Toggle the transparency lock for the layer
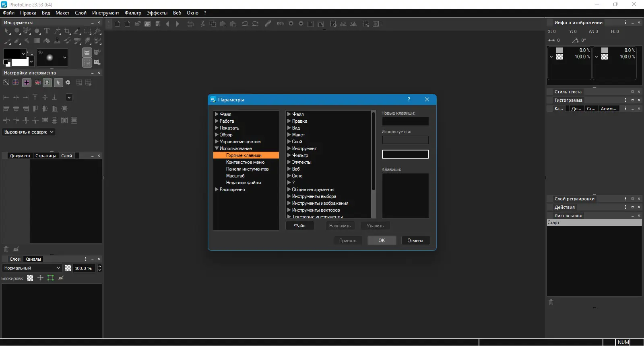644x346 pixels. click(30, 278)
